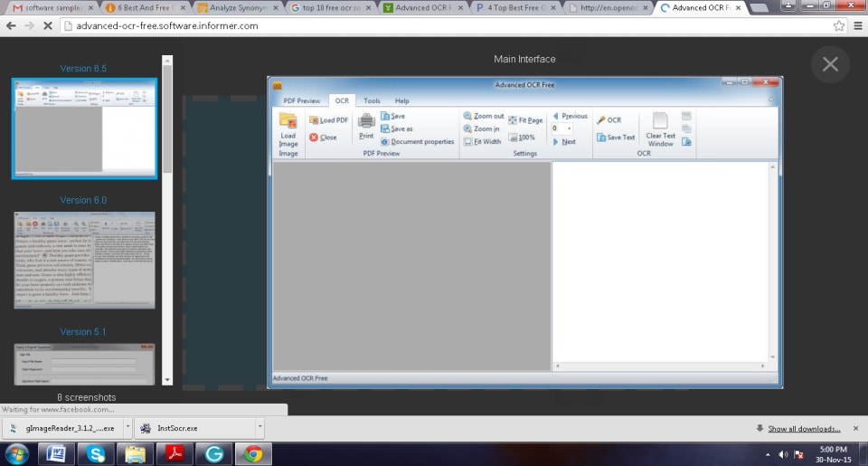Stop page loading with X button
Screen dimensions: 868x466
click(48, 25)
